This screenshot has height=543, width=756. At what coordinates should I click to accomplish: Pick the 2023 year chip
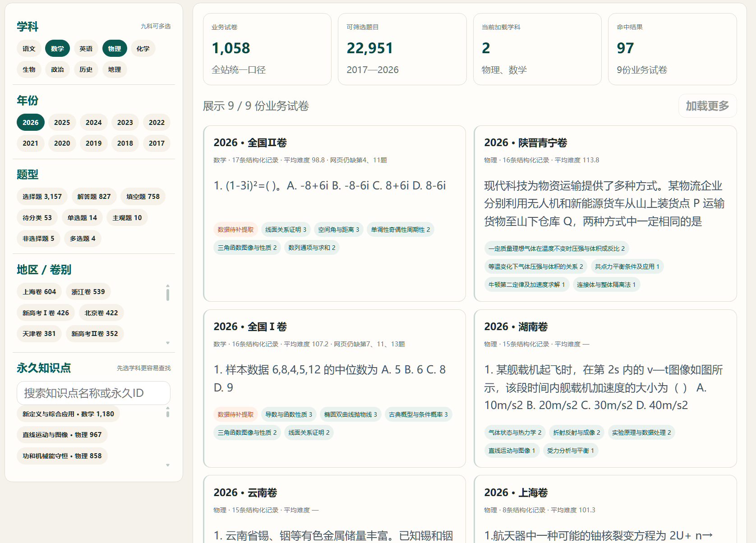click(x=125, y=122)
